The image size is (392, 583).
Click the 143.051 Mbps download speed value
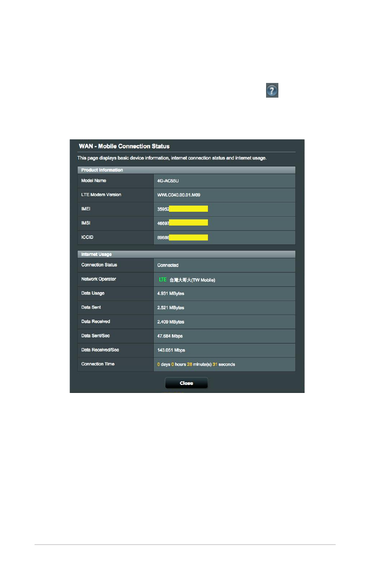[171, 350]
